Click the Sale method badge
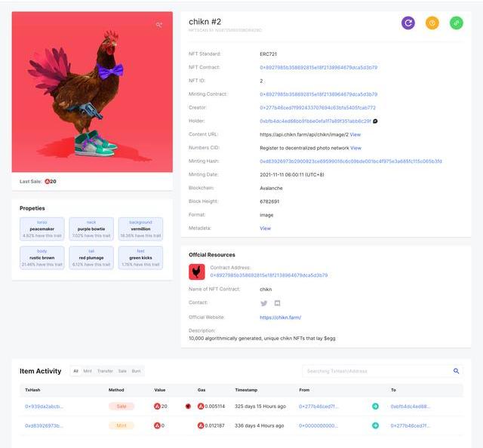 (122, 407)
